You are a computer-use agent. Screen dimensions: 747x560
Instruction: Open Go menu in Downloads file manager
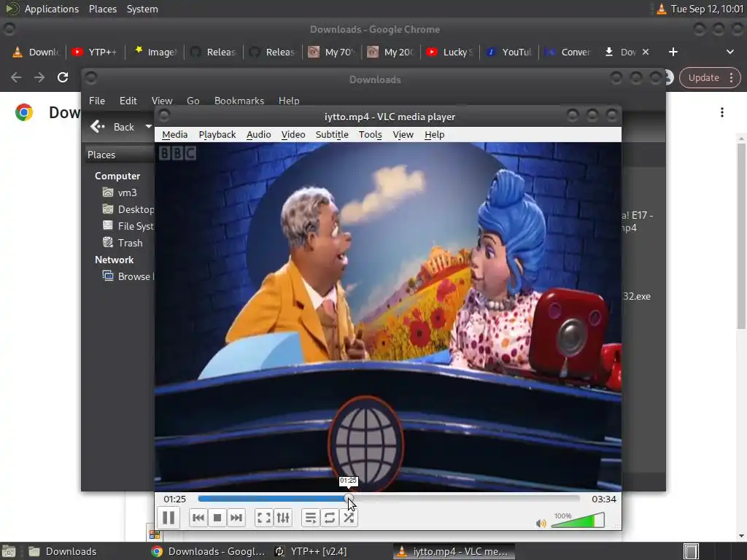(193, 101)
